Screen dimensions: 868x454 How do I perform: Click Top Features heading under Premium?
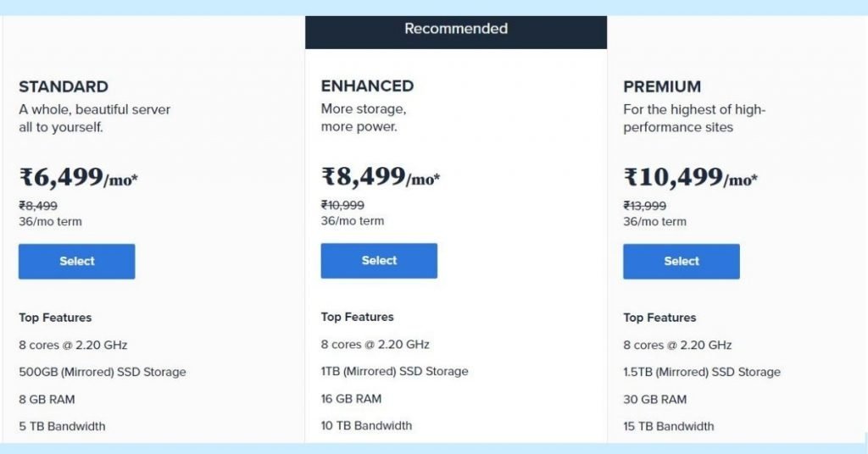[659, 318]
